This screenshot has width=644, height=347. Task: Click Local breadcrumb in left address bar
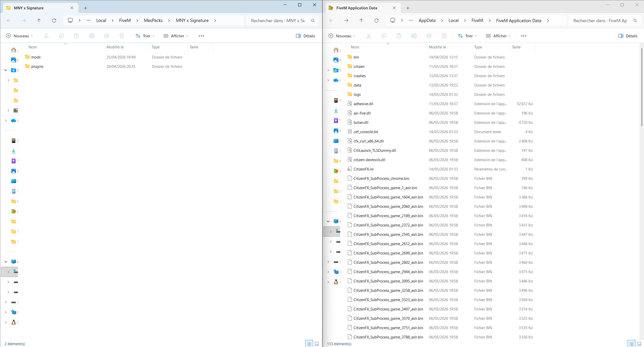101,20
